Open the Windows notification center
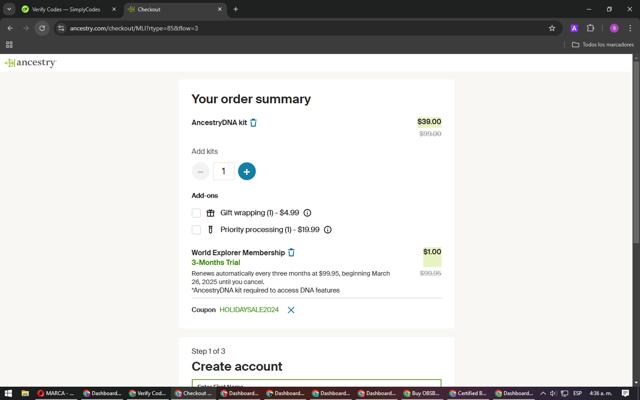 (x=625, y=393)
